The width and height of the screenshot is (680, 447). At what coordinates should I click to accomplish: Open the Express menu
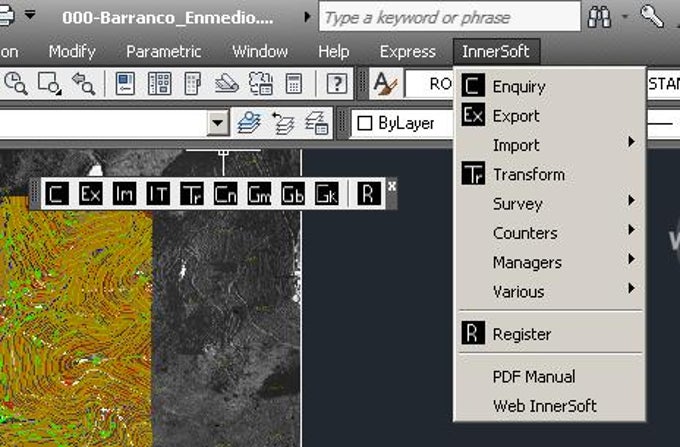(408, 52)
